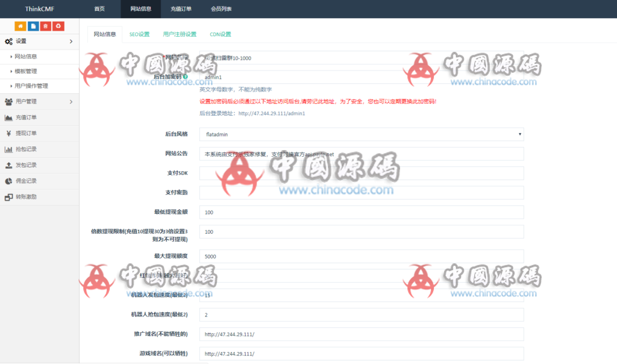Switch to the CDN设置 tab
Viewport: 617px width, 364px height.
point(221,34)
